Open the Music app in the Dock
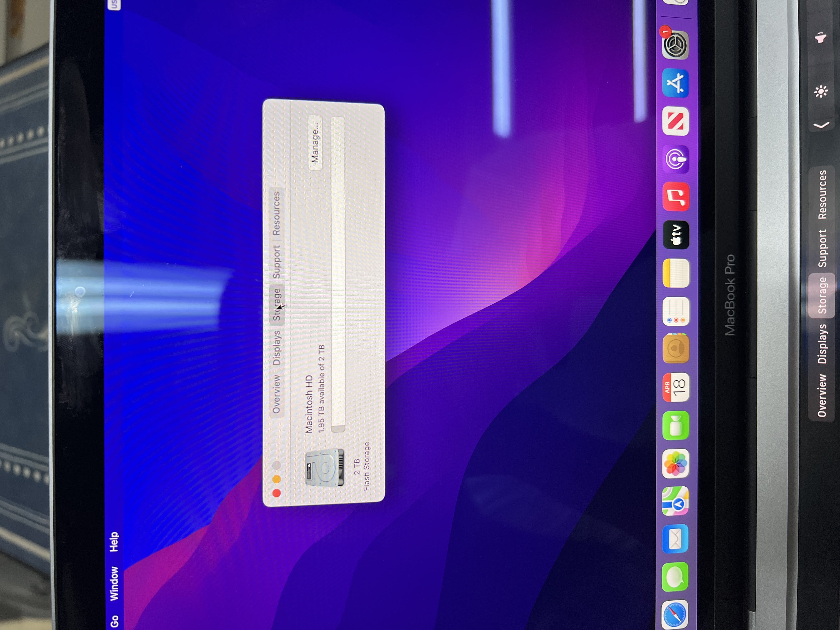The height and width of the screenshot is (630, 840). click(x=676, y=197)
